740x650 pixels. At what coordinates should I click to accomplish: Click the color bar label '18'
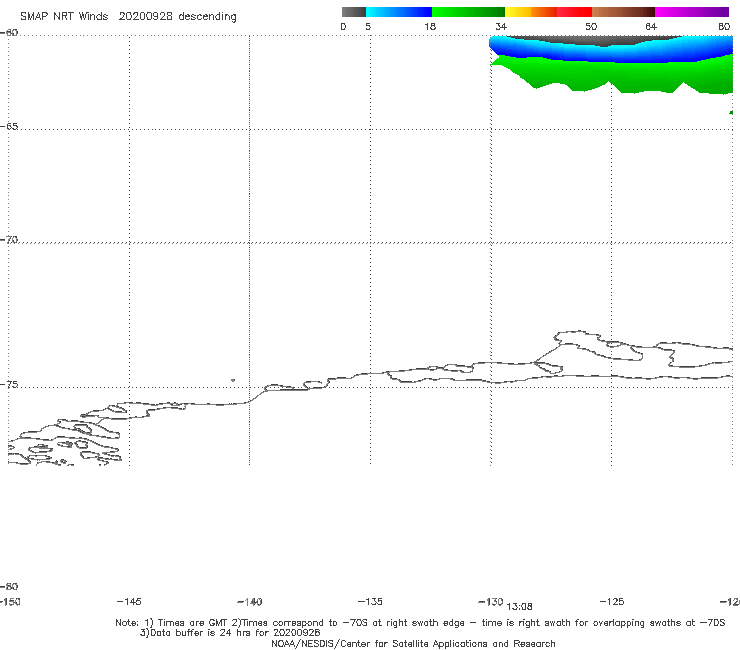430,26
